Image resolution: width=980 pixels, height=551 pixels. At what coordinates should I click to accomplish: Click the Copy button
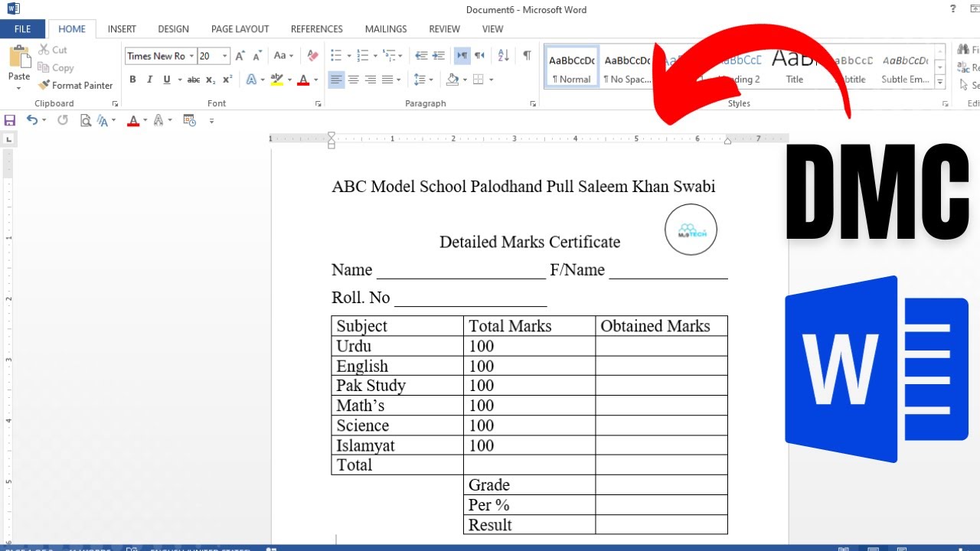(56, 67)
